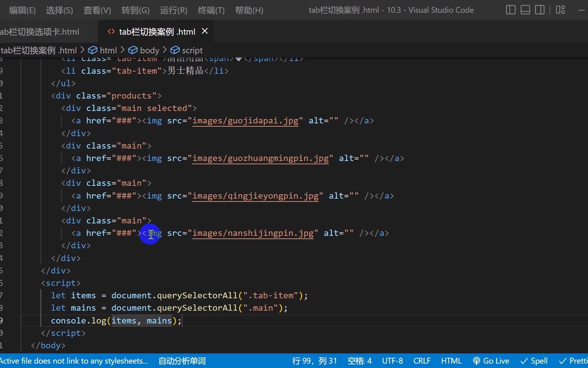Start Go Live server
Viewport: 588px width, 368px height.
tap(491, 361)
